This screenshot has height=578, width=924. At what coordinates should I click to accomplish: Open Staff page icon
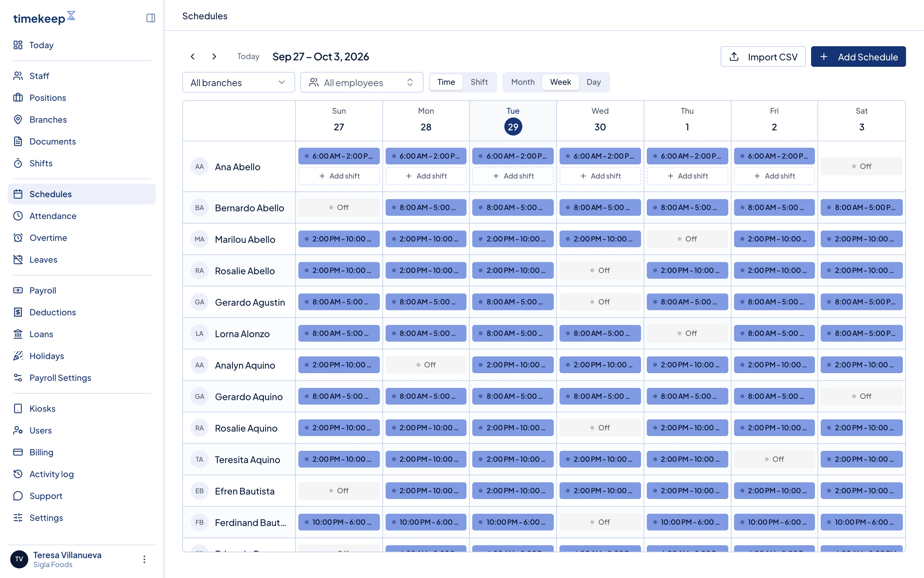(18, 76)
